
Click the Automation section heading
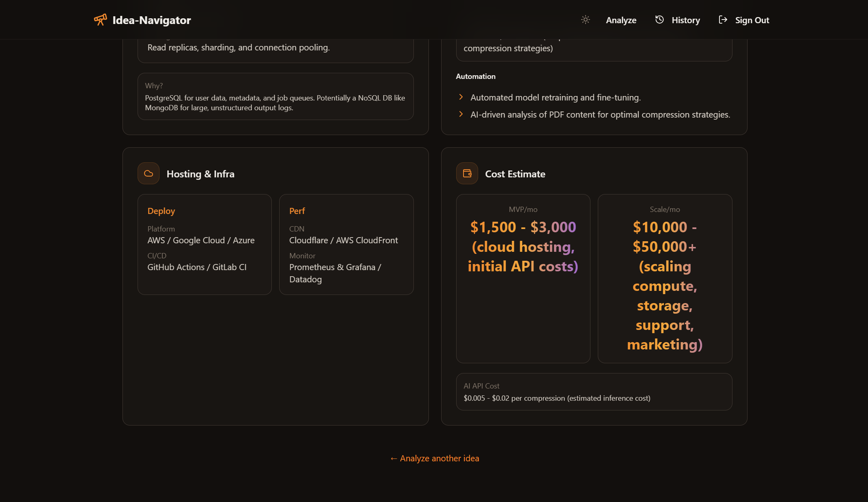click(x=475, y=76)
